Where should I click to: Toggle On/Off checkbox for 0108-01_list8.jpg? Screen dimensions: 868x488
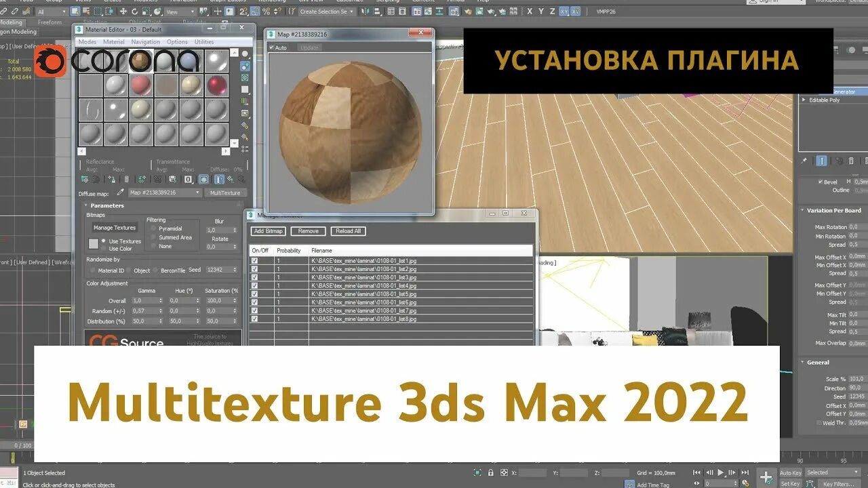(x=254, y=319)
